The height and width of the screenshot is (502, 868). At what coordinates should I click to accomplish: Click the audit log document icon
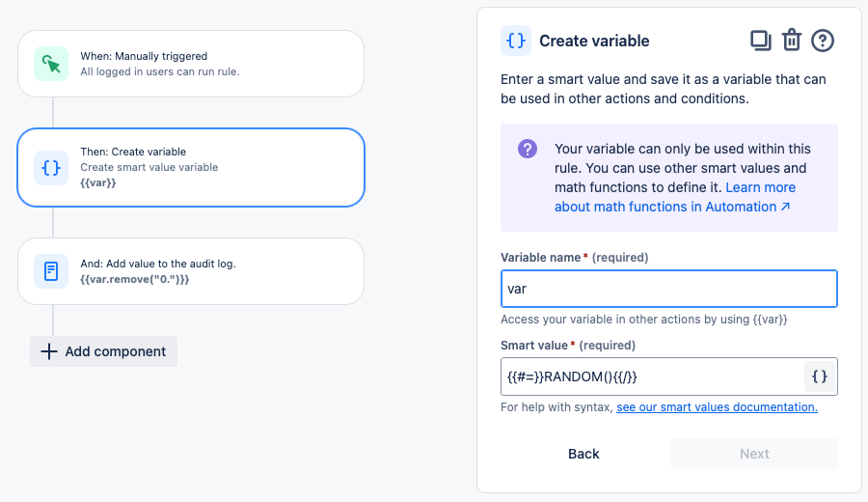pos(51,270)
